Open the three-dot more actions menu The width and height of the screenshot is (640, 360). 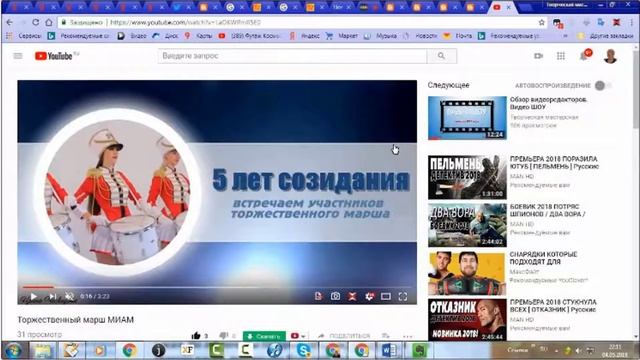407,336
